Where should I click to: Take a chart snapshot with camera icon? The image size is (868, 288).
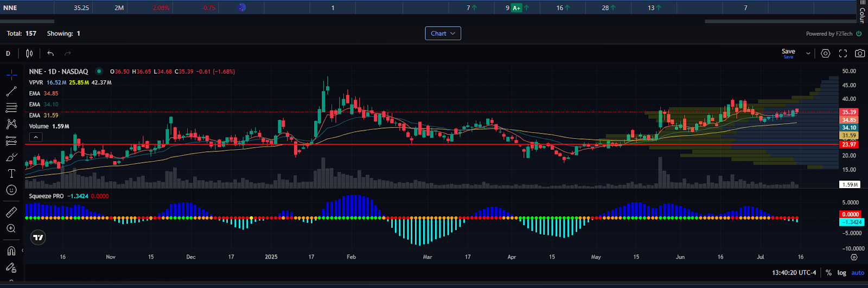[860, 53]
